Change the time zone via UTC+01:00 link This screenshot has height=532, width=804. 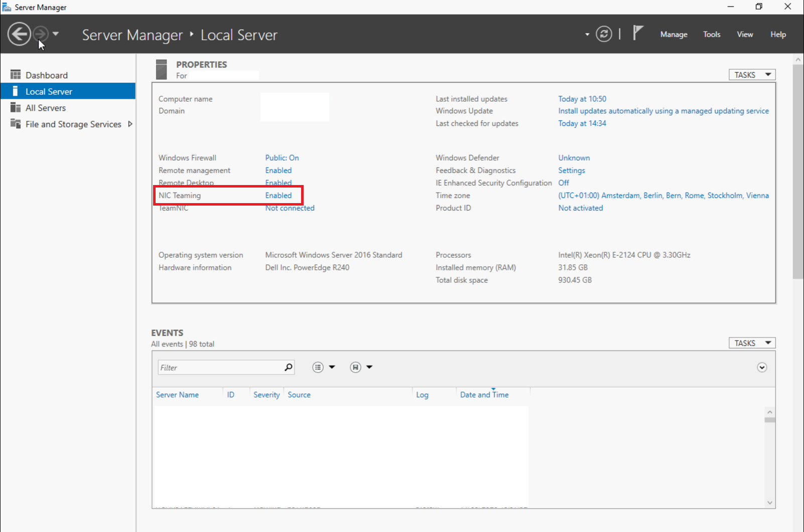pyautogui.click(x=663, y=196)
